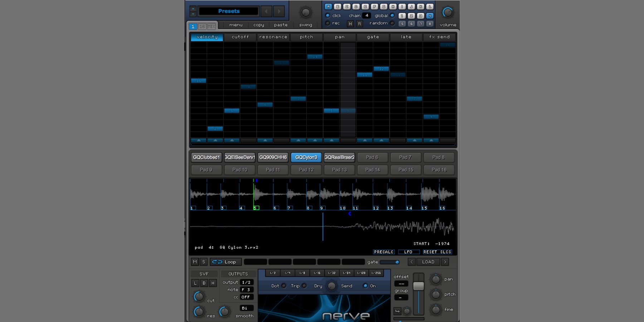The image size is (644, 322).
Task: Select pattern F button
Action: pos(375,6)
